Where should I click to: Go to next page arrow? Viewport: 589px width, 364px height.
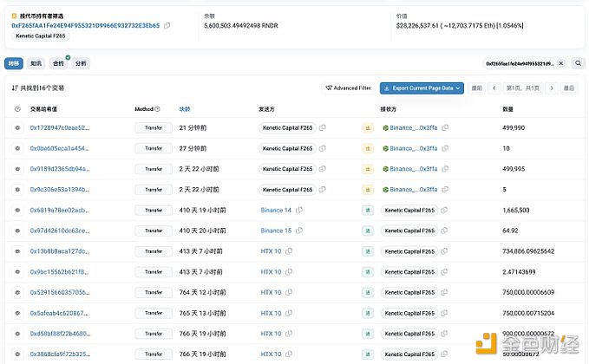552,88
